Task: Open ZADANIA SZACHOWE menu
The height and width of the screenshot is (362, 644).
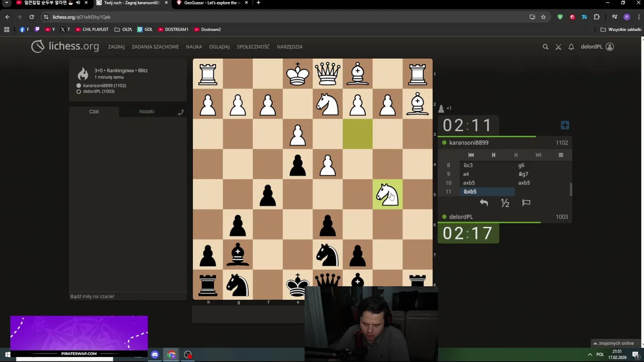Action: click(155, 47)
